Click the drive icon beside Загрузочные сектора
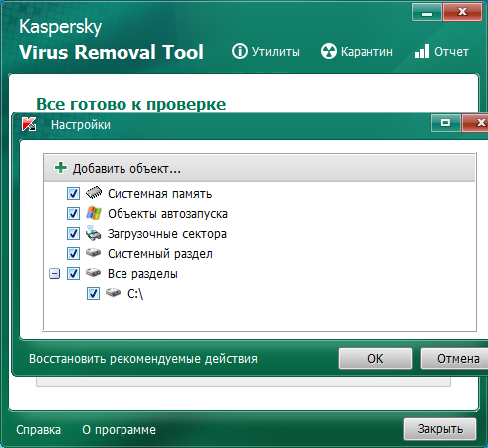The image size is (488, 448). pyautogui.click(x=94, y=233)
